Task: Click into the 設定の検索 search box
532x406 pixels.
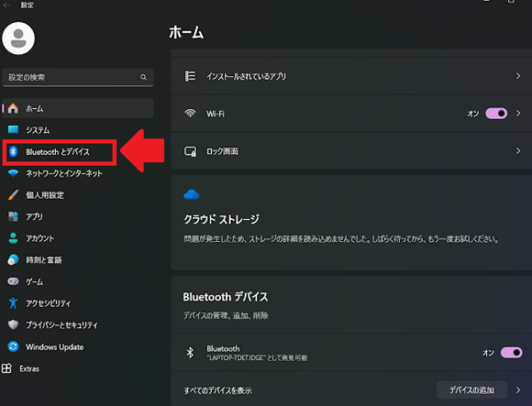Action: [78, 77]
